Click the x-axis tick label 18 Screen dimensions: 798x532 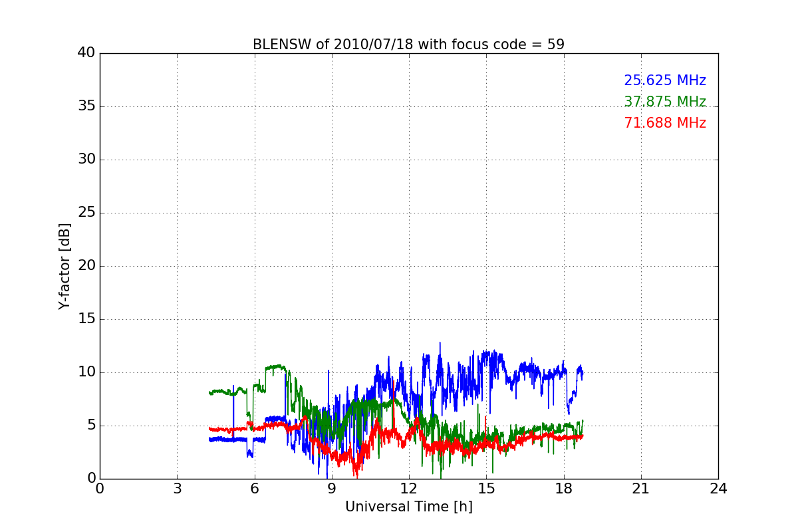coord(564,489)
